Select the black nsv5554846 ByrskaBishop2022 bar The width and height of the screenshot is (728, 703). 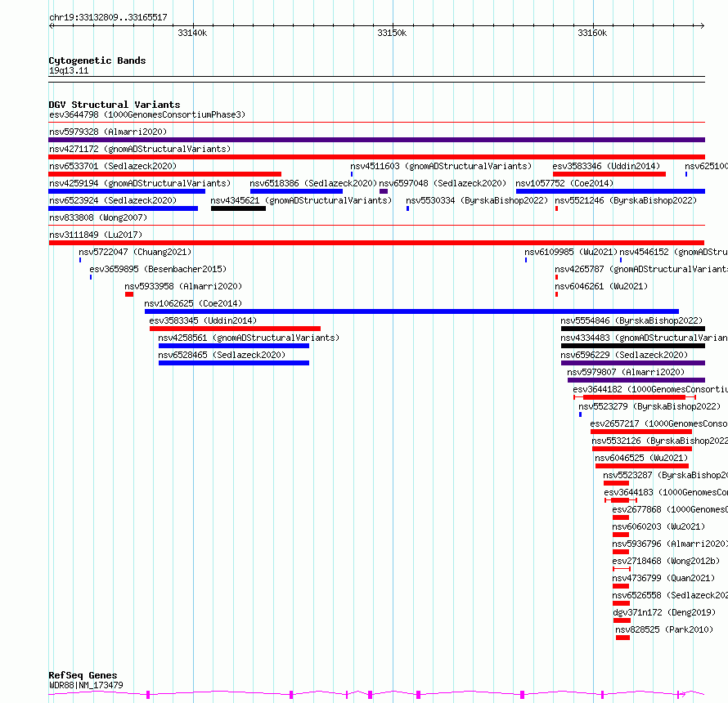(x=633, y=329)
